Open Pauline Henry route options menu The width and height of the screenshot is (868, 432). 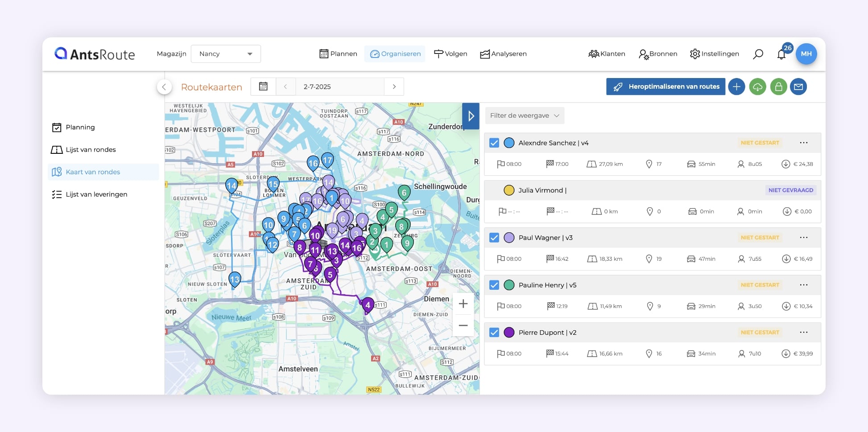click(x=803, y=285)
